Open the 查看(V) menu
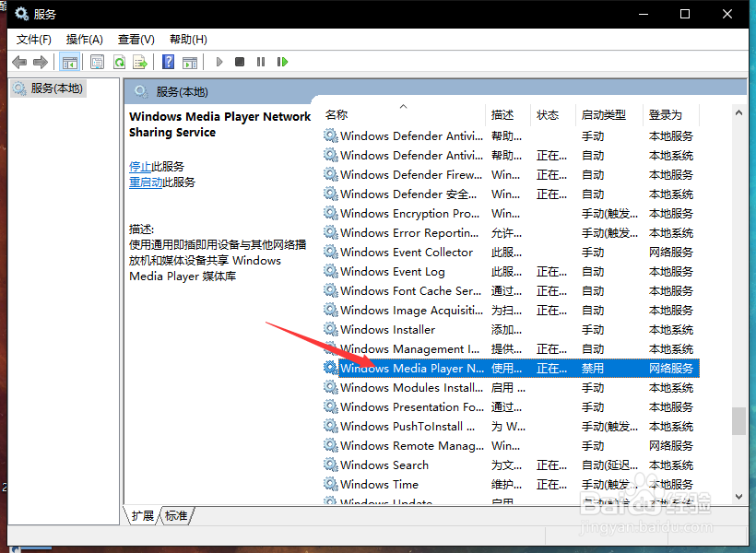Viewport: 756px width, 553px height. tap(136, 40)
